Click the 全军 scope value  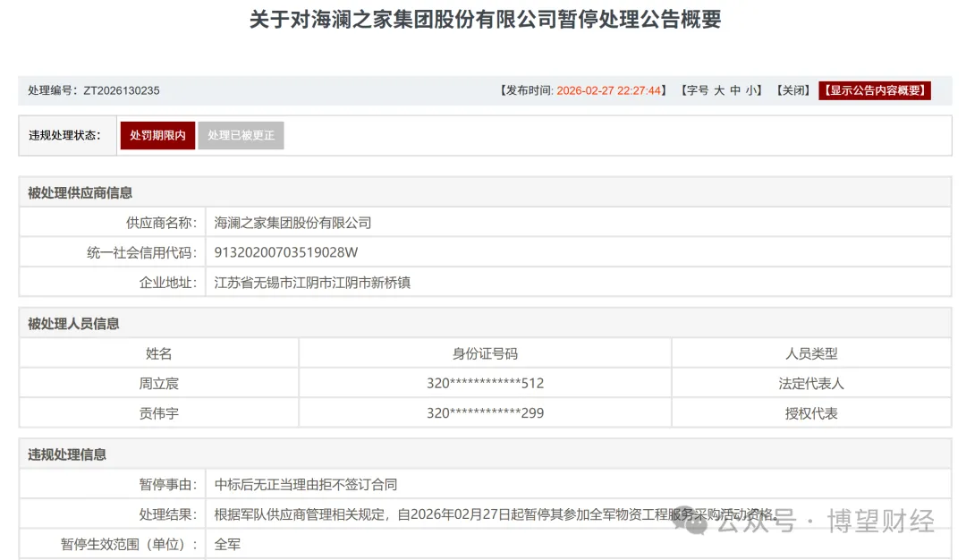pyautogui.click(x=227, y=545)
